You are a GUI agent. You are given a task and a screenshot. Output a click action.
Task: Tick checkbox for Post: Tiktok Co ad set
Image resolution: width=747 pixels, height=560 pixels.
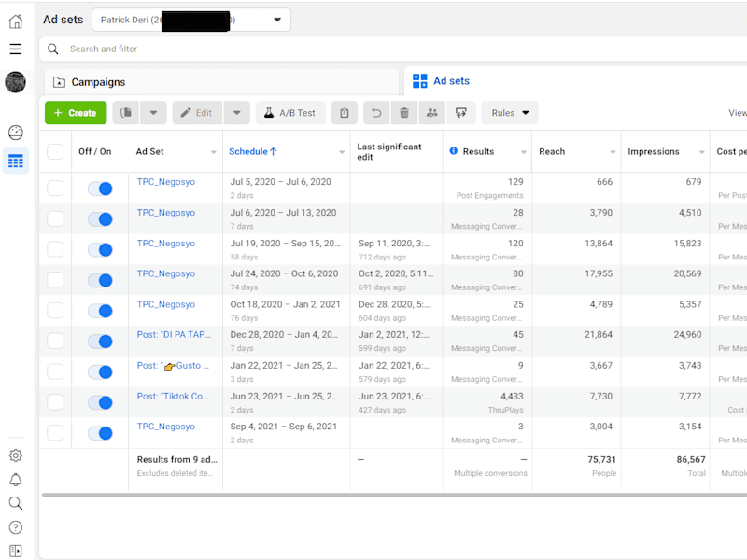55,402
